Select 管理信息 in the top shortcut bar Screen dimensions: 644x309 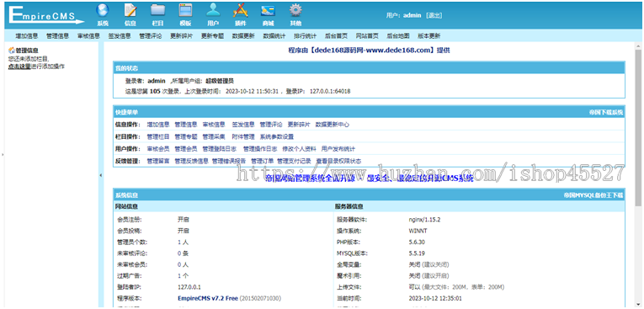(57, 35)
